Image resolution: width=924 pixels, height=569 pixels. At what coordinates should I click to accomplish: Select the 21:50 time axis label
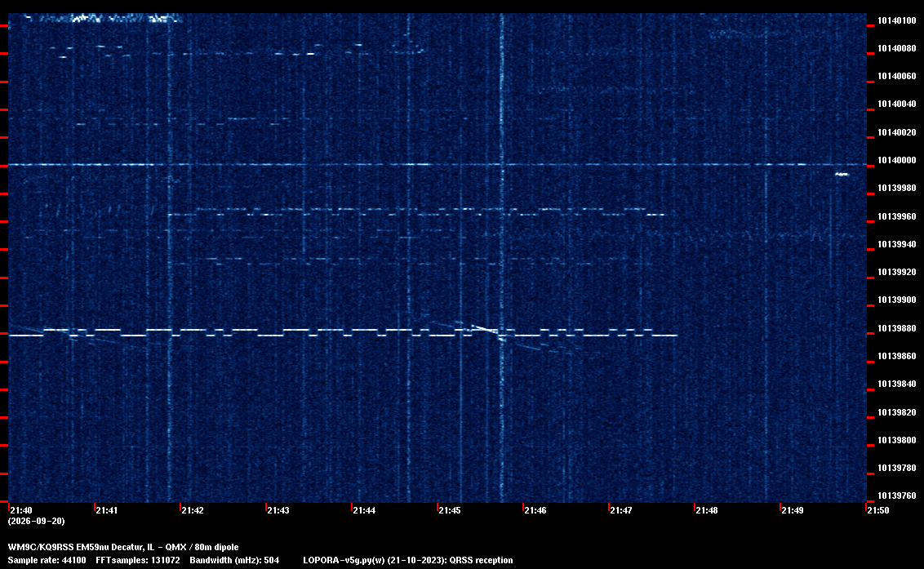tap(878, 510)
